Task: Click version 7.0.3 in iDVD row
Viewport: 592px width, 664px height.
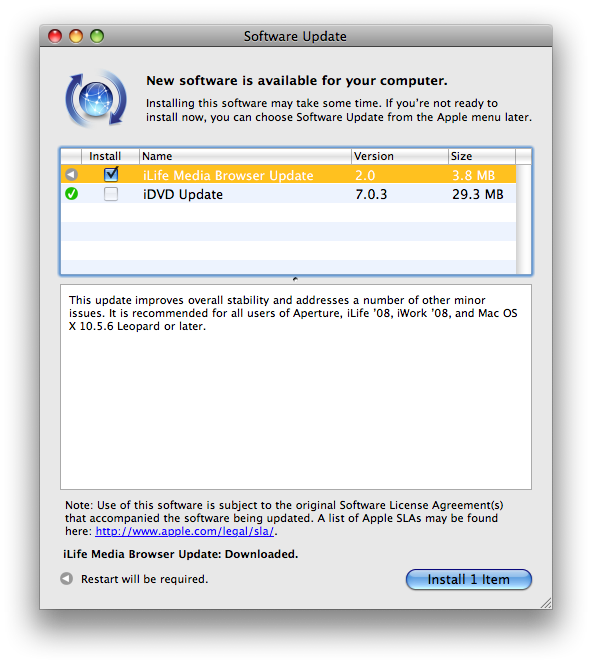Action: tap(371, 194)
